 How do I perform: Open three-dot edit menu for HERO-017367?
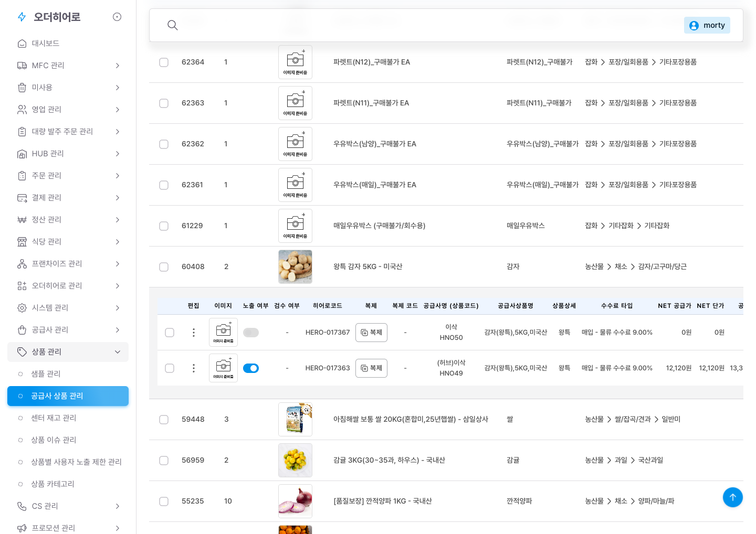click(194, 333)
